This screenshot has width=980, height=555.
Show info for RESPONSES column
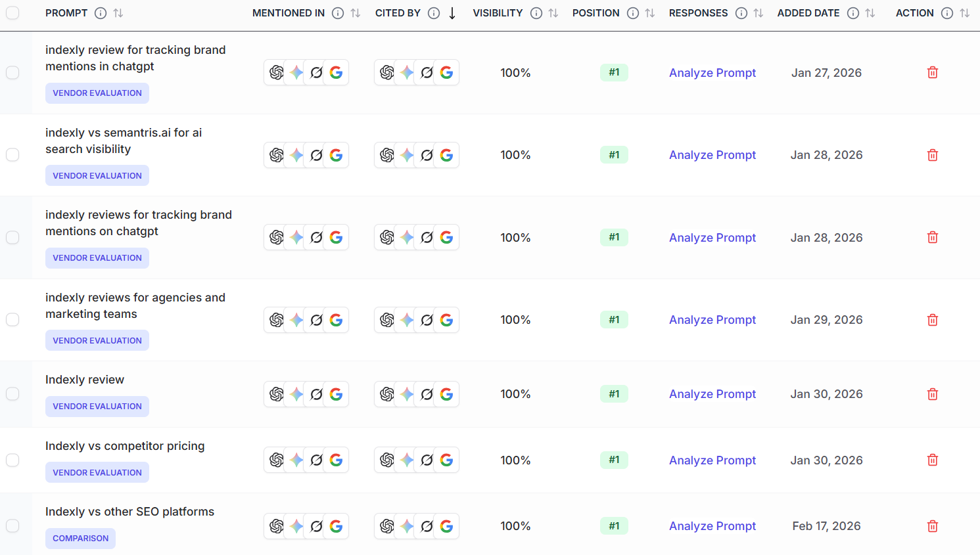(741, 13)
